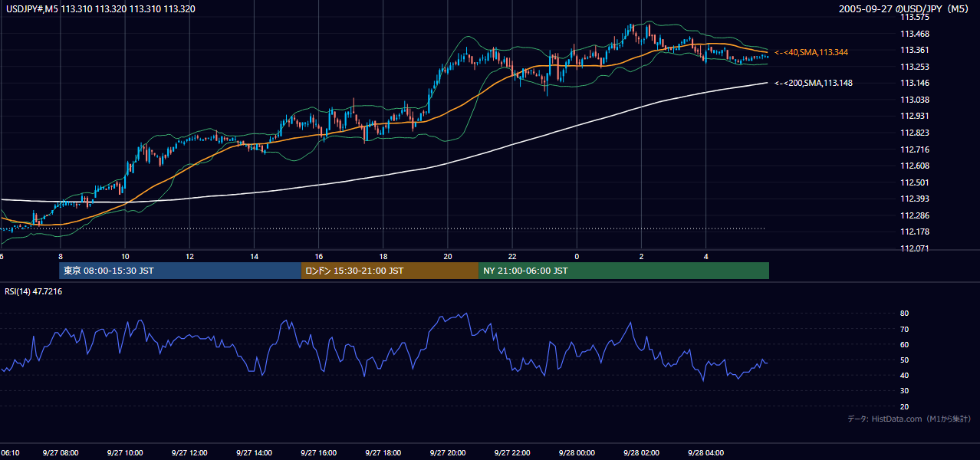
Task: Click the 9/28 00:00 bottom time label
Action: [x=577, y=452]
